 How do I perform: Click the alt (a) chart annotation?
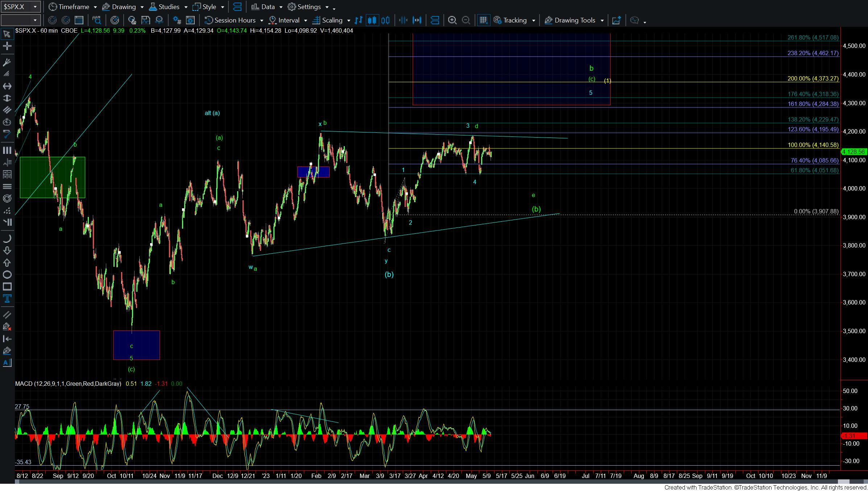coord(212,113)
